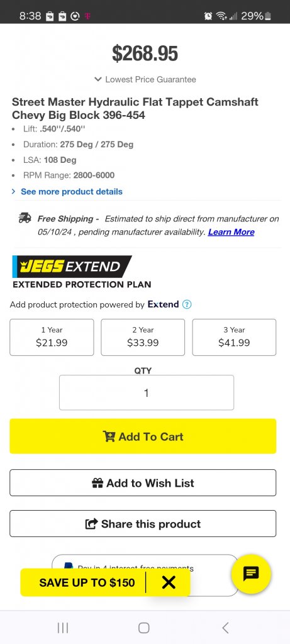This screenshot has width=290, height=644.
Task: Select the 1 Year $21.99 protection plan
Action: (x=52, y=337)
